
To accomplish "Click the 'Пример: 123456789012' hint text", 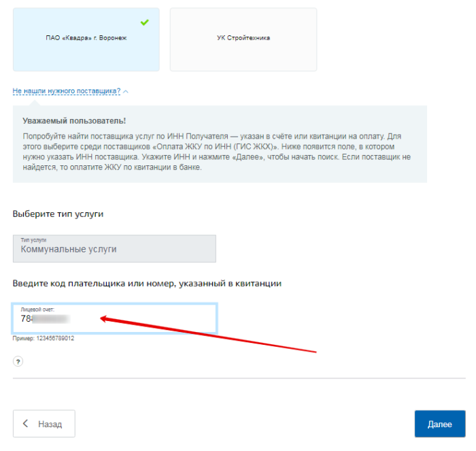I will click(44, 338).
